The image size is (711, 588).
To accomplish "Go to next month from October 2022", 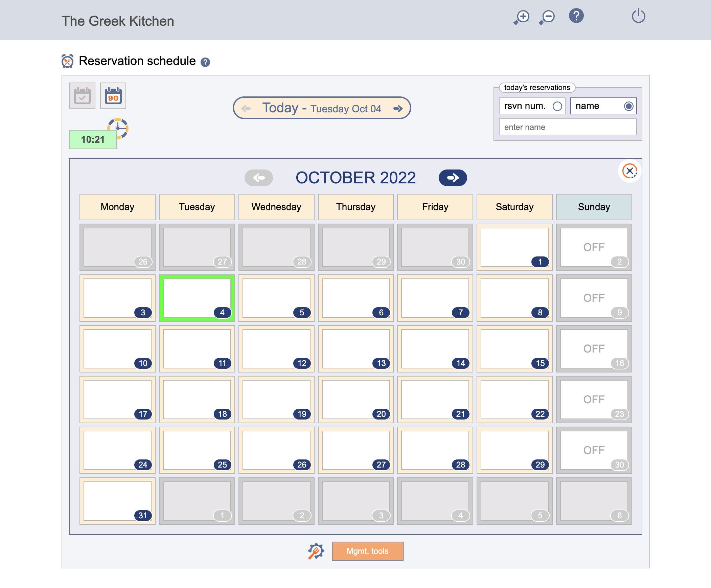I will pos(453,178).
